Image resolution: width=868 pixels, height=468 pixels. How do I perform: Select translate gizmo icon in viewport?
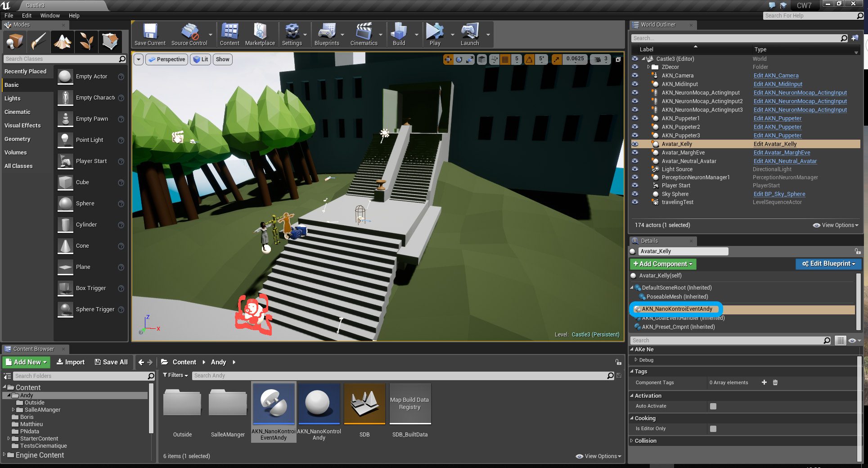(448, 59)
